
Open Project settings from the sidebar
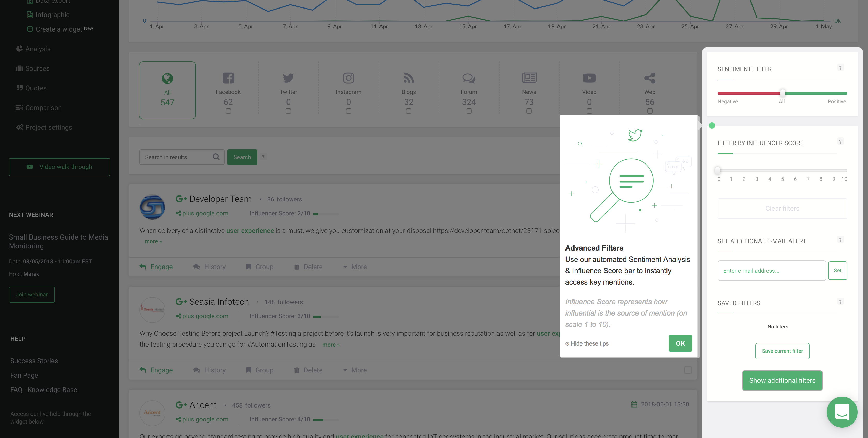[44, 127]
